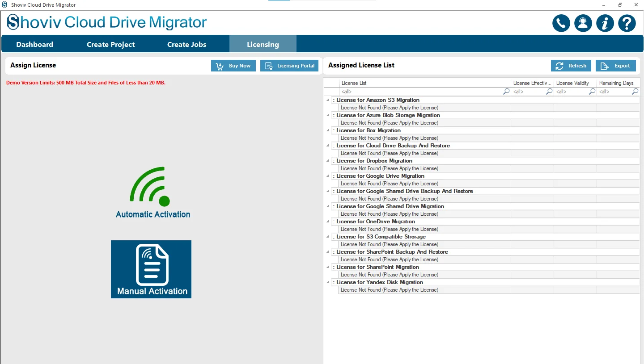The height and width of the screenshot is (364, 644).
Task: Select the Licensing tab
Action: click(x=263, y=44)
